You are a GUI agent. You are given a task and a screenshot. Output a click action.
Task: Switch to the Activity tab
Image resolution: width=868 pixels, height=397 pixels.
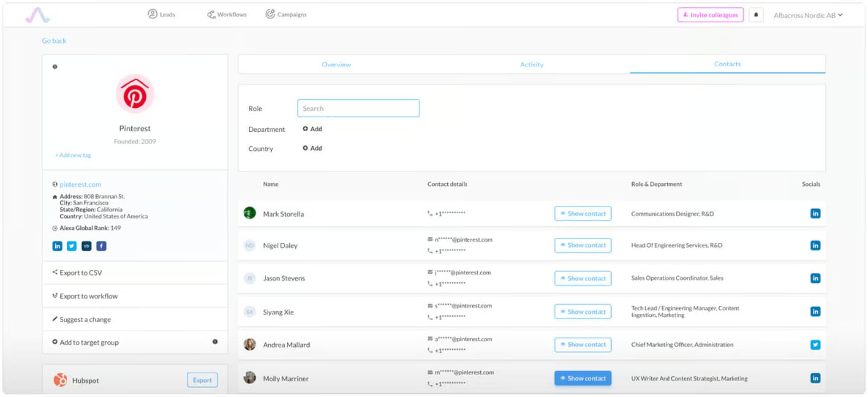tap(532, 65)
